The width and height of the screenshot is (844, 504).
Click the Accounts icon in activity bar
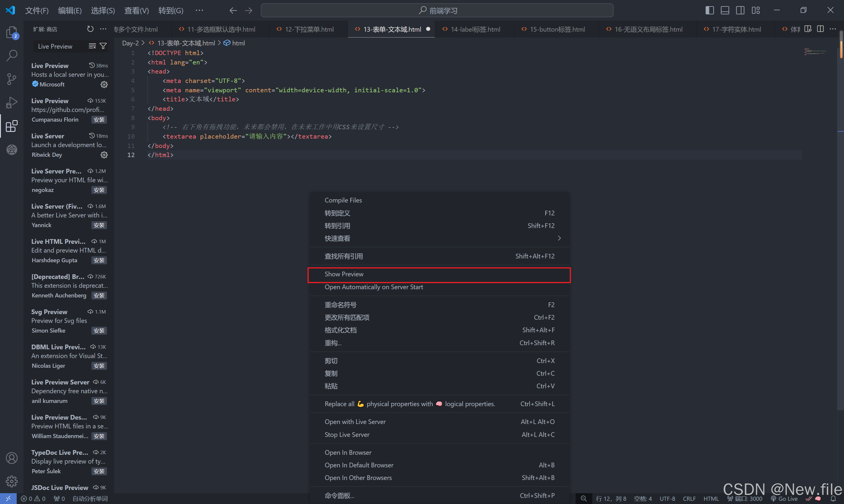coord(11,458)
